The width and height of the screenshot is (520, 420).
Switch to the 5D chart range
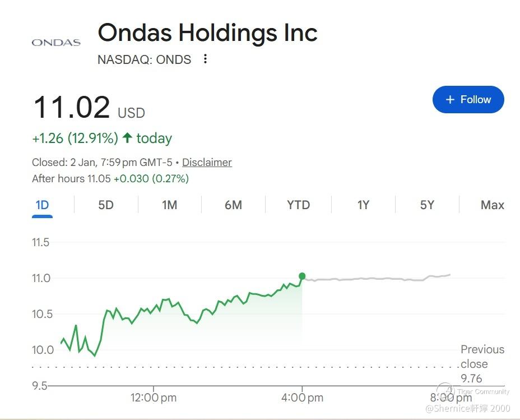click(106, 205)
